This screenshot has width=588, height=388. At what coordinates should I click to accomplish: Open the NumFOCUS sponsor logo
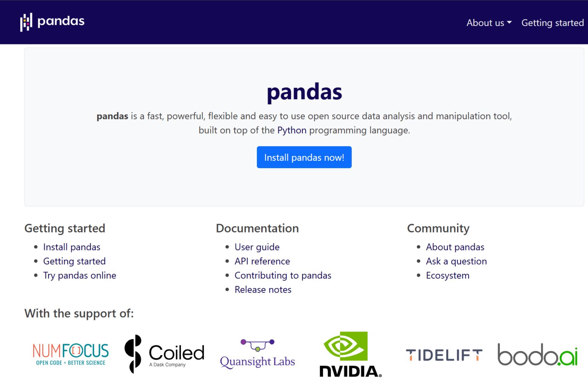(x=71, y=354)
